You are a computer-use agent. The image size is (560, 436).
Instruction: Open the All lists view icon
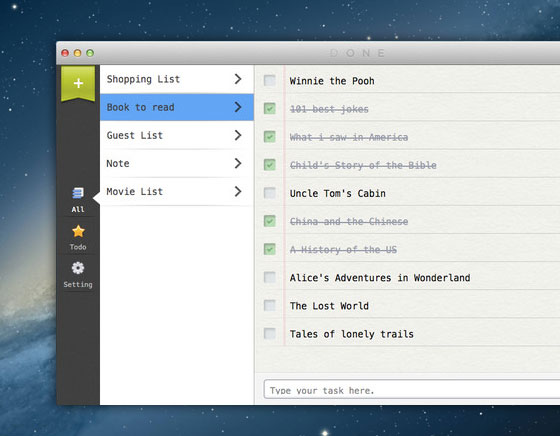(78, 193)
